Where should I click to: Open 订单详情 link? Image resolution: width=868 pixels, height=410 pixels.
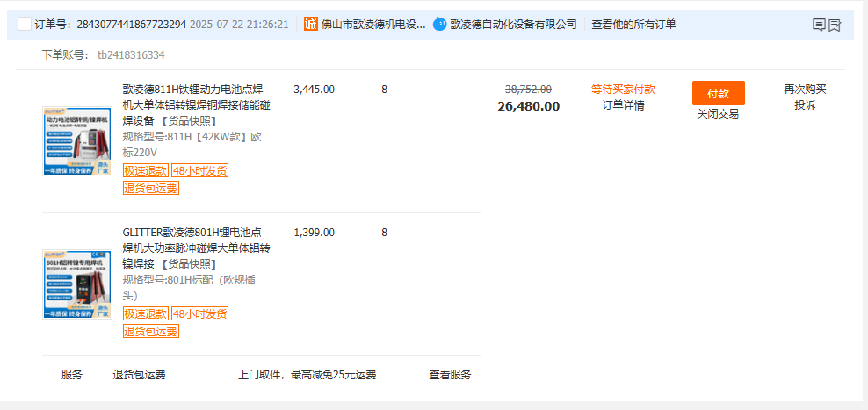[x=623, y=105]
